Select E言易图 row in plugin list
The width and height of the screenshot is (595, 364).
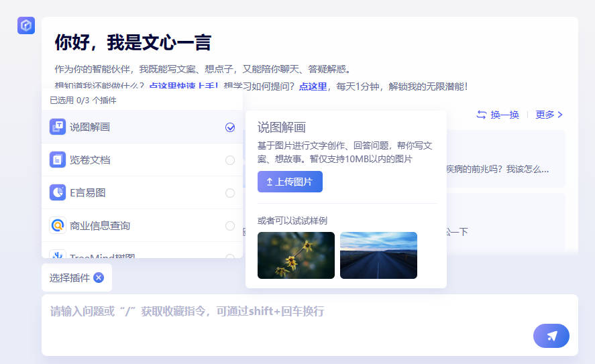coord(142,192)
